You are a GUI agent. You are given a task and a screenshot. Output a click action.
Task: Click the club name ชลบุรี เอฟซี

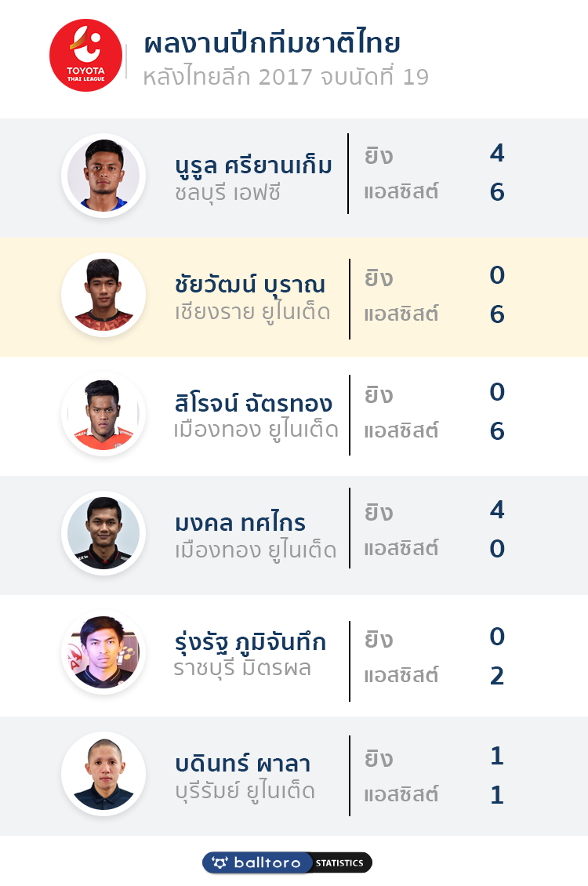pos(227,194)
